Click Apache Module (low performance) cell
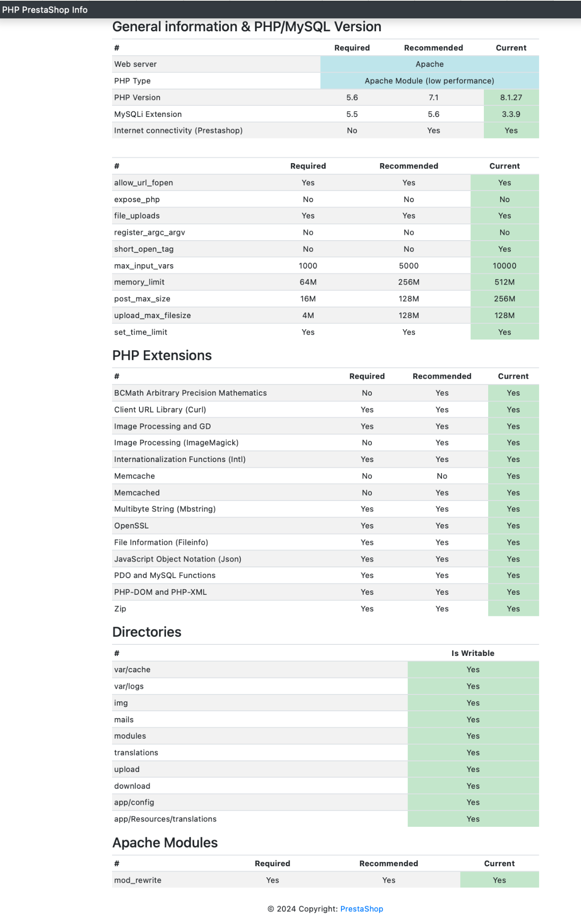This screenshot has width=581, height=924. pos(429,81)
